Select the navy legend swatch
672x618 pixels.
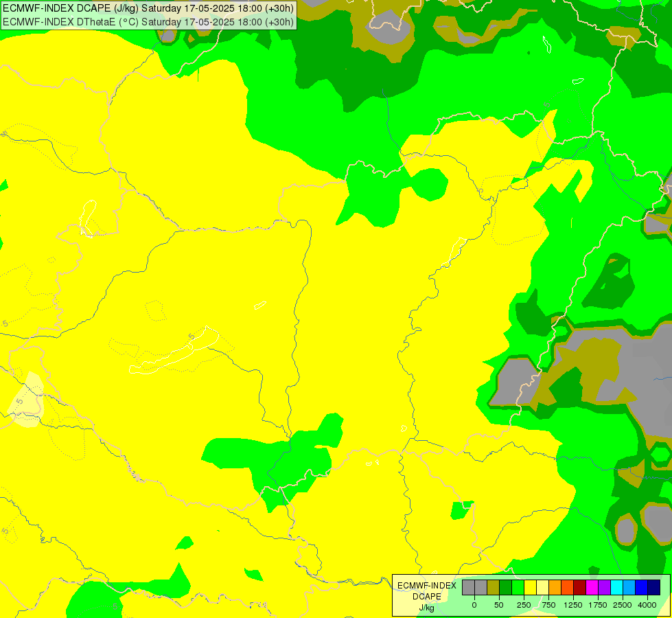point(654,587)
